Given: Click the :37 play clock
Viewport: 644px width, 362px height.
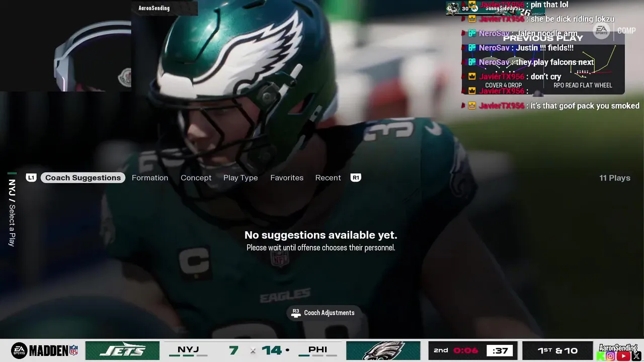Looking at the screenshot, I should click(500, 350).
